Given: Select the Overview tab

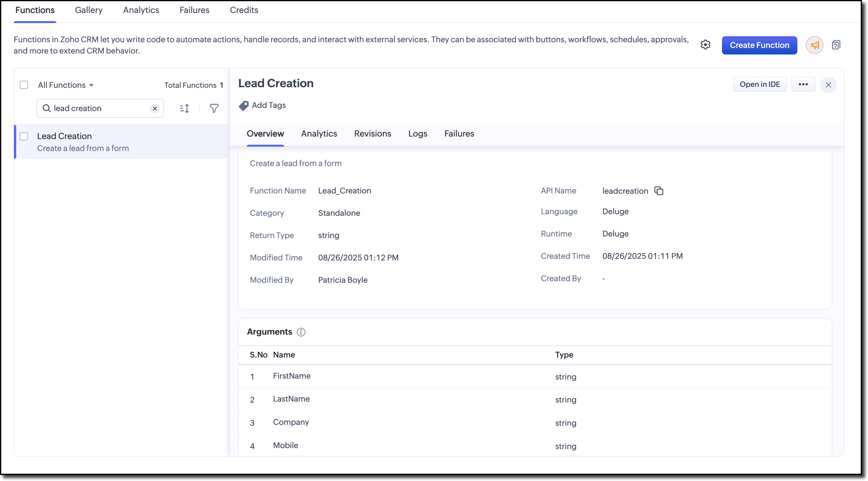Looking at the screenshot, I should point(265,134).
